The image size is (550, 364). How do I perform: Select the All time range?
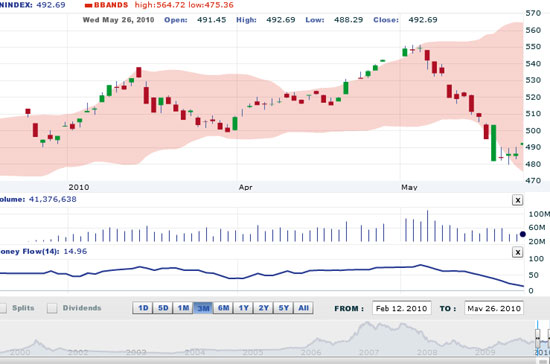303,308
